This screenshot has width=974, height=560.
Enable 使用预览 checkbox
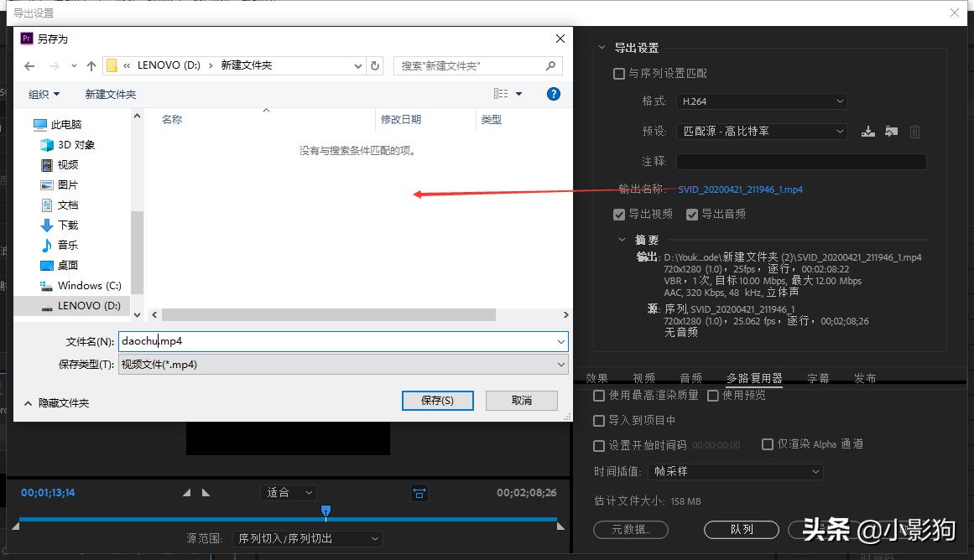point(713,396)
